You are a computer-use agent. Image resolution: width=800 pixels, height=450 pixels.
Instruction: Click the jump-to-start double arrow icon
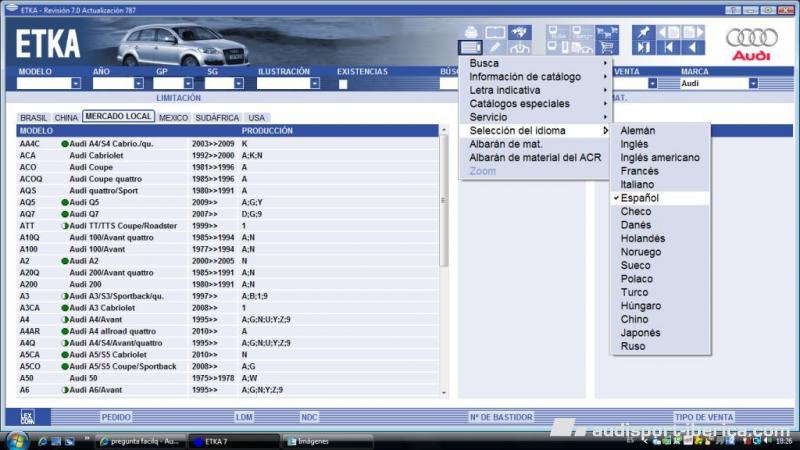click(x=643, y=48)
